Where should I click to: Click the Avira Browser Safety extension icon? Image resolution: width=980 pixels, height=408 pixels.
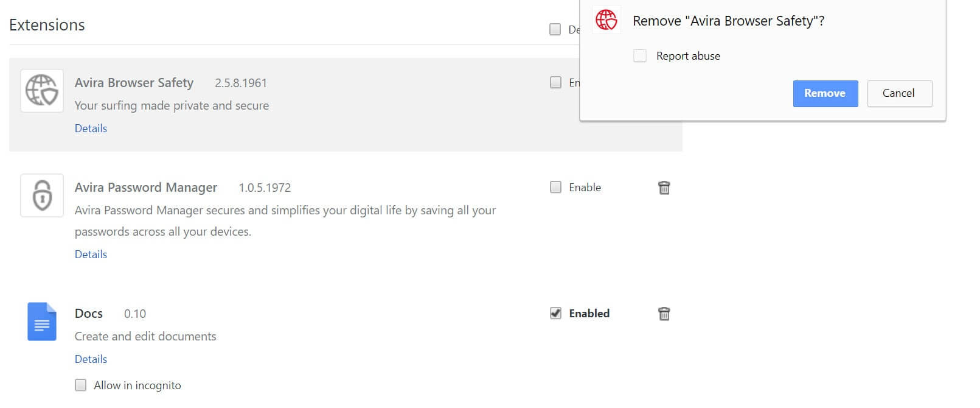pos(42,91)
